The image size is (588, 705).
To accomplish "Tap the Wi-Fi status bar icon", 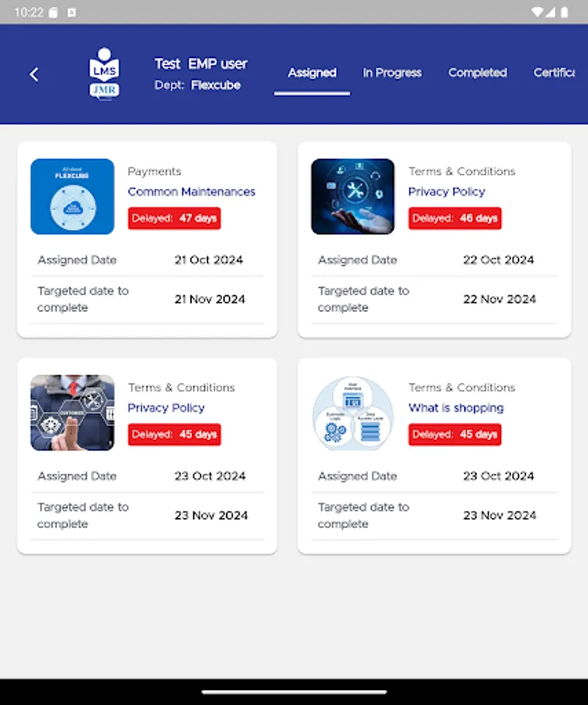I will click(537, 12).
